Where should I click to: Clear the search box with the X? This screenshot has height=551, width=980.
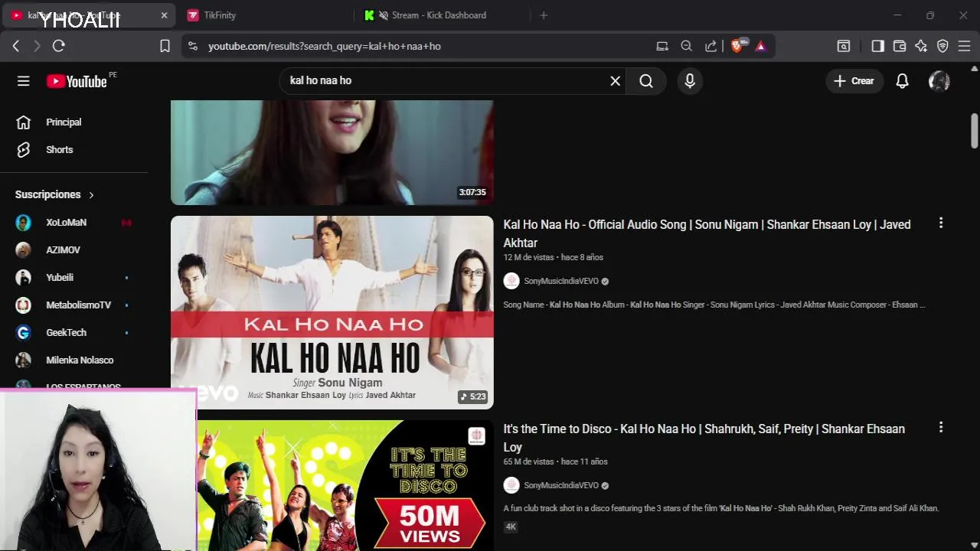[615, 81]
